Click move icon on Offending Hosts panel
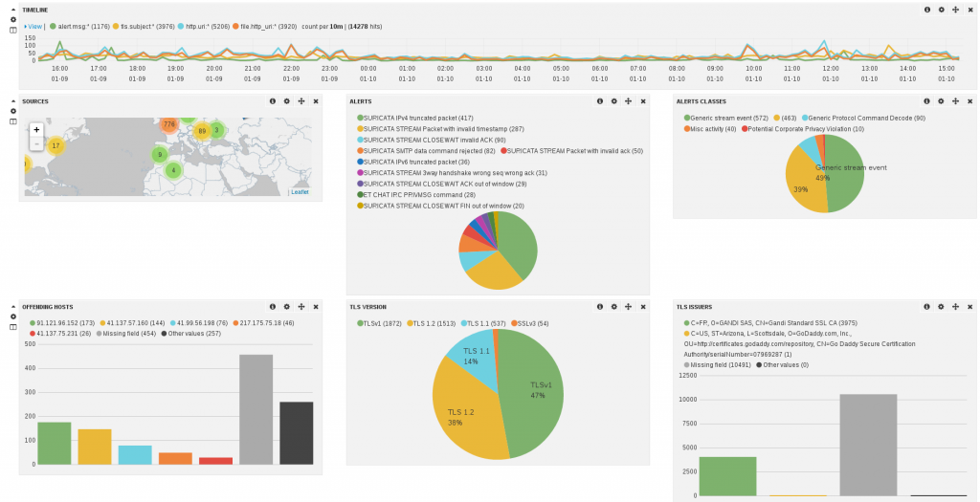 coord(301,307)
